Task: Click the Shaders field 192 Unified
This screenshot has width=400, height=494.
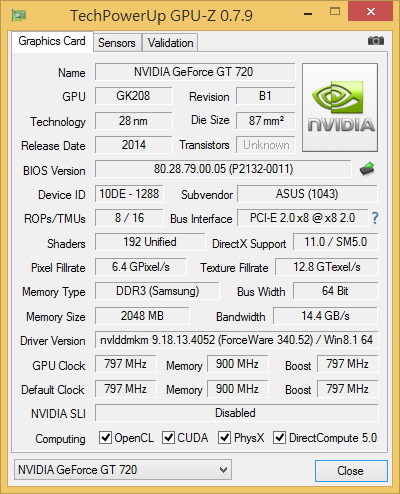Action: [150, 242]
